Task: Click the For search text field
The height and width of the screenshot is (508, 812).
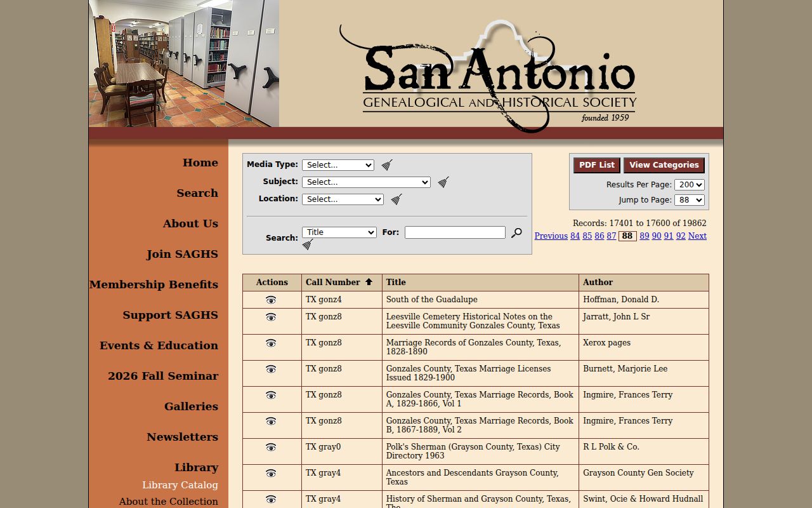Action: pyautogui.click(x=455, y=232)
